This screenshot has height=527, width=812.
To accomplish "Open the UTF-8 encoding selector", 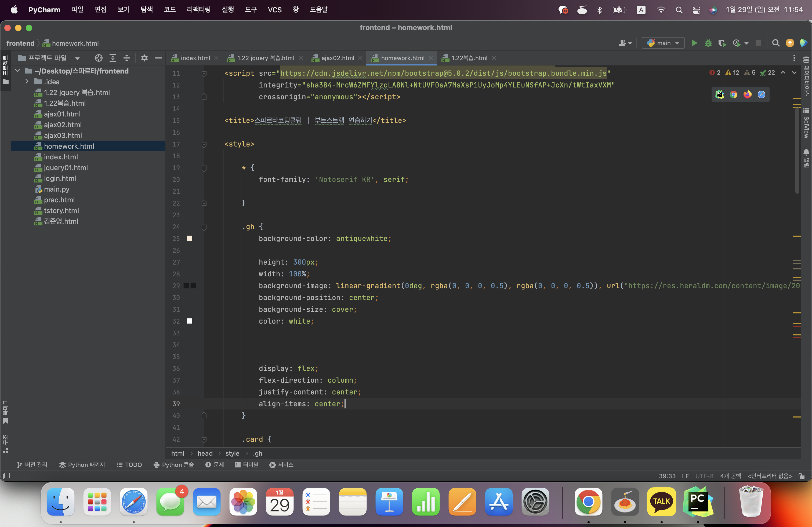I will tap(704, 476).
